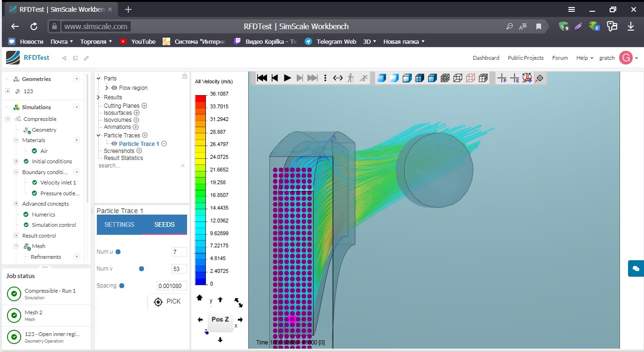The image size is (644, 352).
Task: Switch to the SEEDS tab
Action: click(x=165, y=224)
